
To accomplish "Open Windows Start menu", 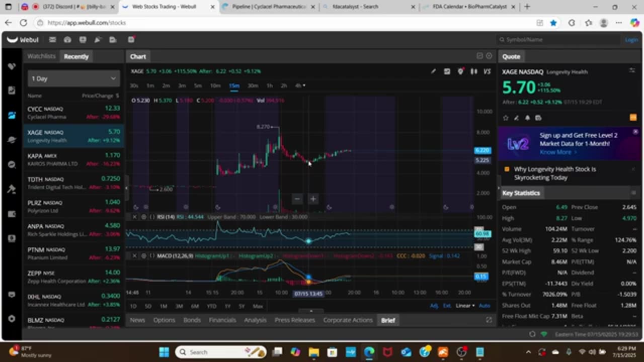I will click(x=165, y=352).
